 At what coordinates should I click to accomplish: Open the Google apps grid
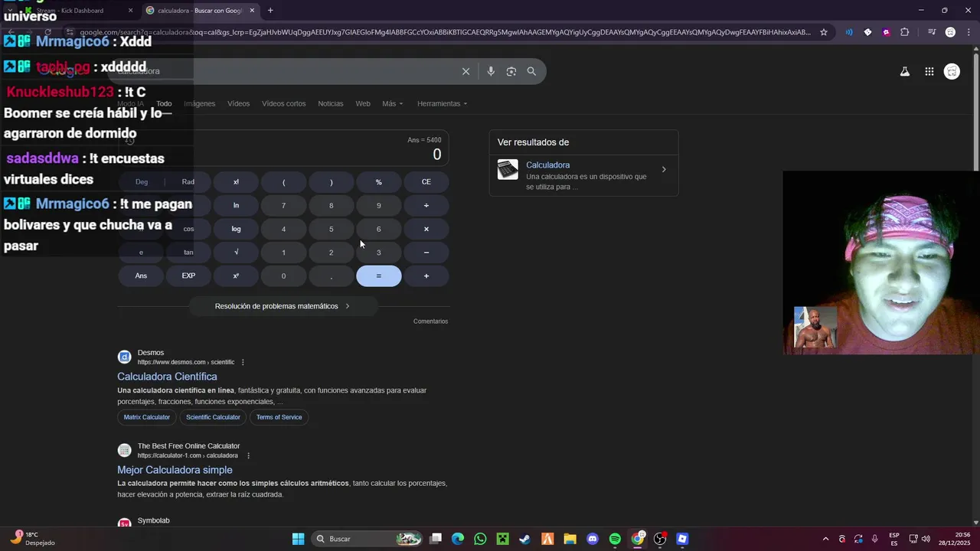tap(929, 71)
